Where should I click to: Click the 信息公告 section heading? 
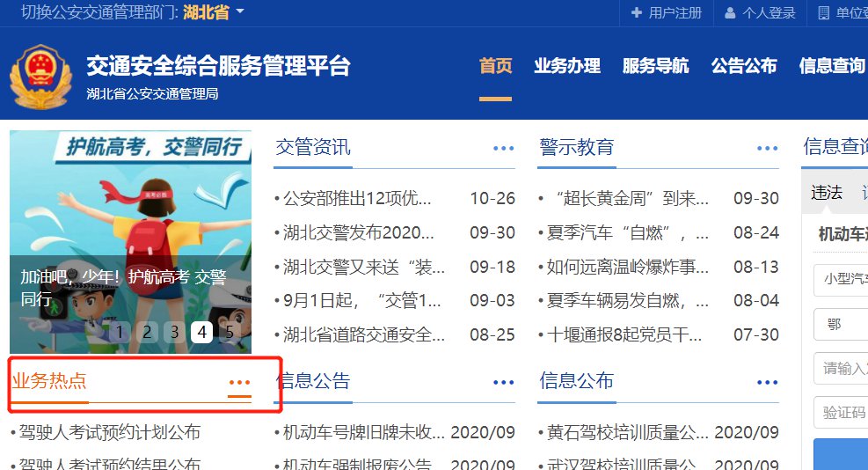pos(313,381)
